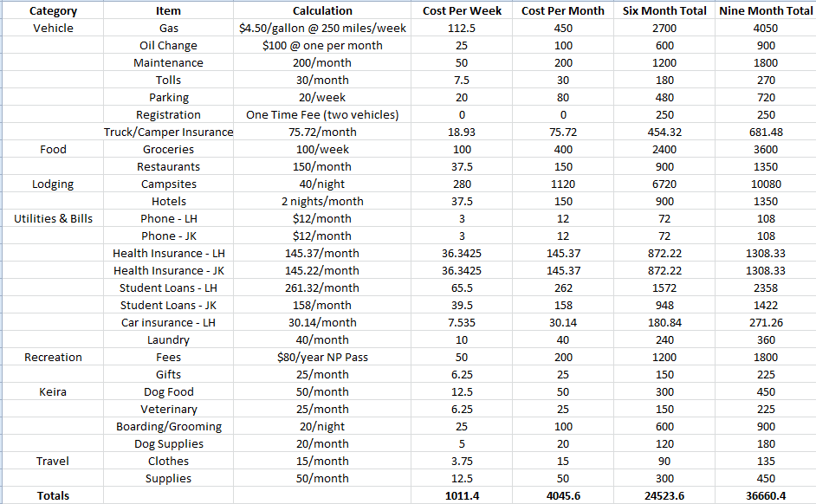Click the Utilities & Bills category cell
816x504 pixels.
point(53,219)
